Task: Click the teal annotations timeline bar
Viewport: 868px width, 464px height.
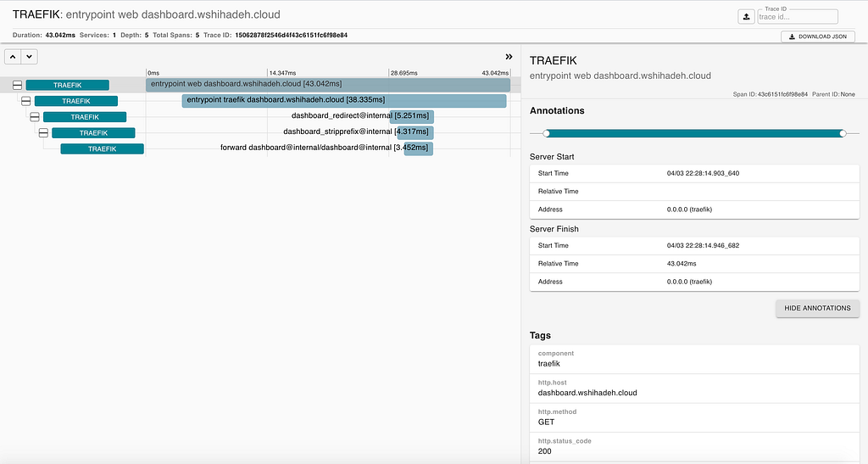Action: [694, 133]
